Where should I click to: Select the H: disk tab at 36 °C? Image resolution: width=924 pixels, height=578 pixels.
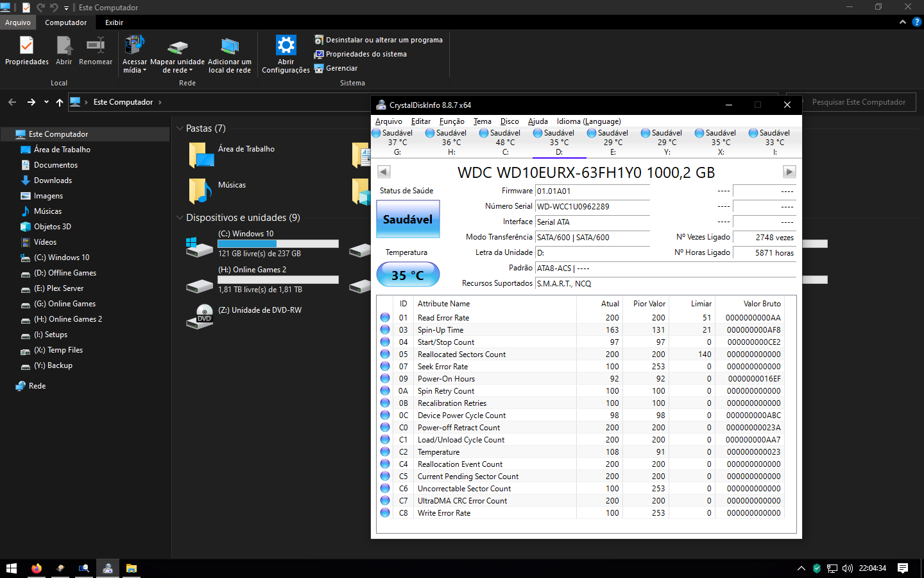(451, 142)
